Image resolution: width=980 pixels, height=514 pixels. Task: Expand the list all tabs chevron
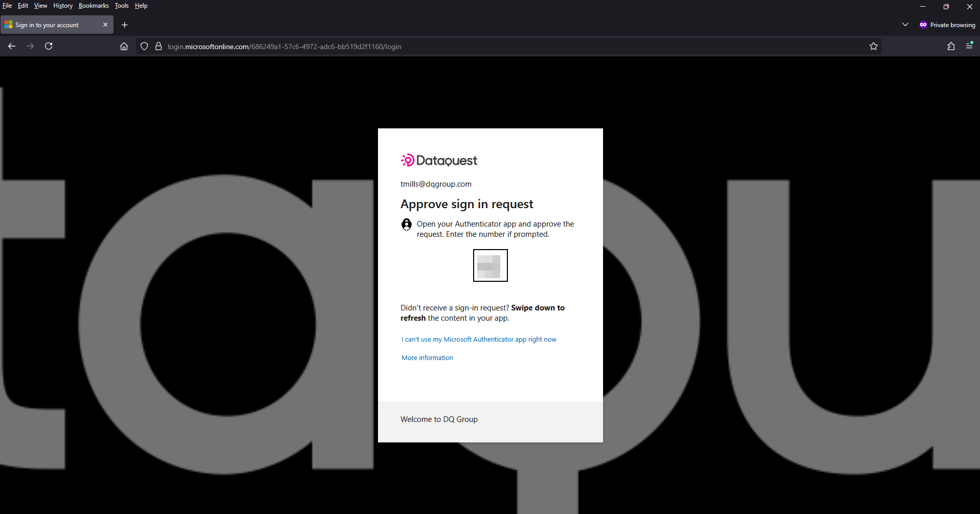pyautogui.click(x=905, y=25)
